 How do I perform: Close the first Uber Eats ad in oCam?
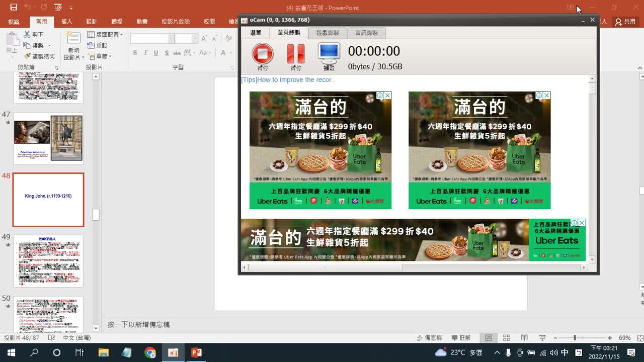387,96
